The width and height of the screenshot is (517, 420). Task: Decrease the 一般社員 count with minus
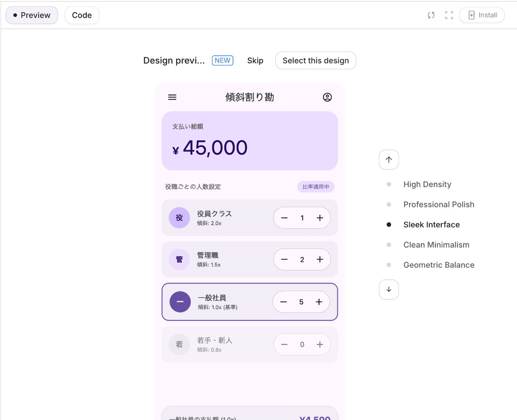click(284, 302)
